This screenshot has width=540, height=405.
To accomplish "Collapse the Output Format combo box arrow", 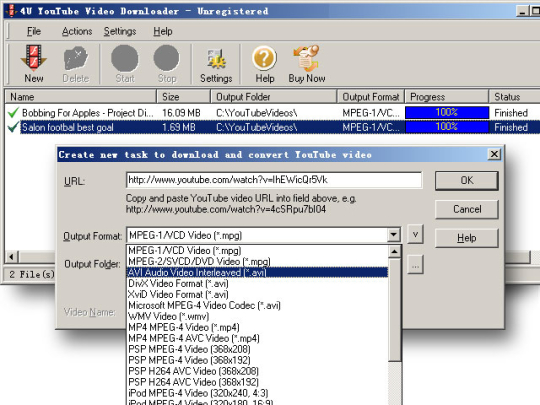I will point(393,235).
